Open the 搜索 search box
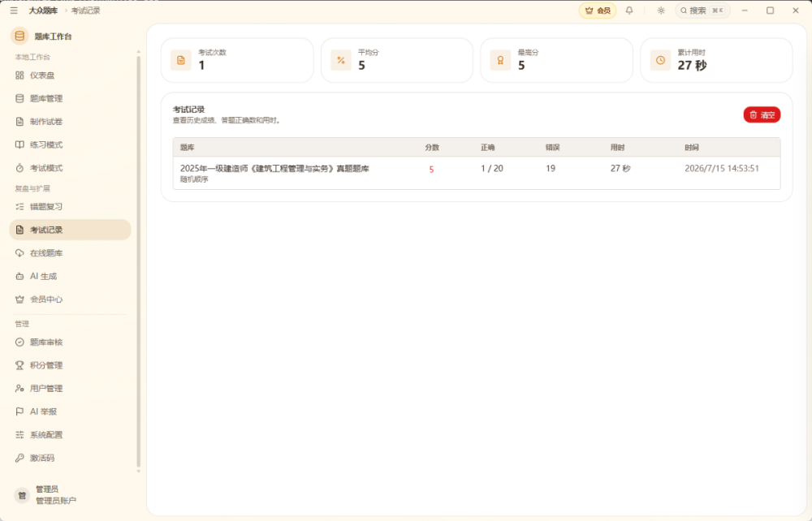The height and width of the screenshot is (521, 812). 702,11
